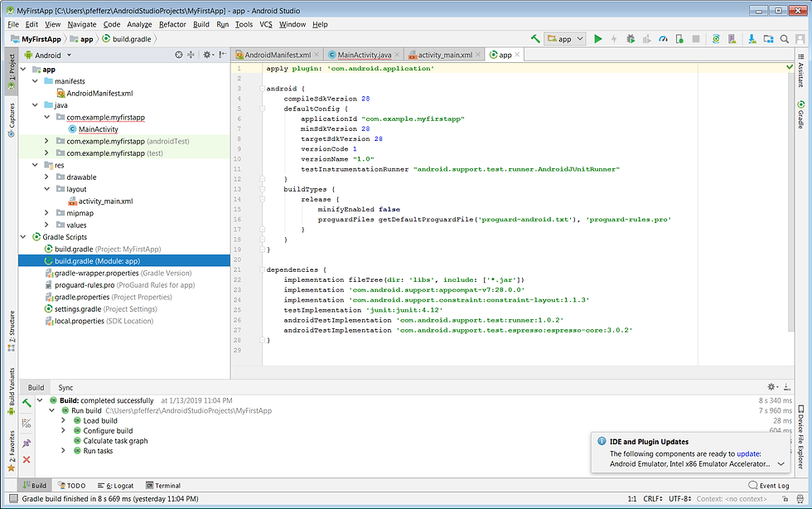Expand the mipmap folder
Viewport: 812px width, 509px height.
click(46, 212)
